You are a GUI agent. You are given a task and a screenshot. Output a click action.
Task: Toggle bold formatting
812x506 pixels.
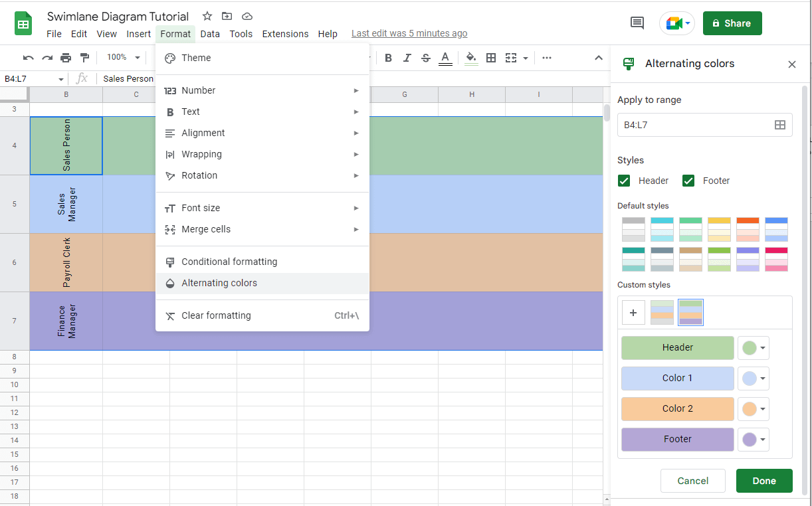coord(388,58)
